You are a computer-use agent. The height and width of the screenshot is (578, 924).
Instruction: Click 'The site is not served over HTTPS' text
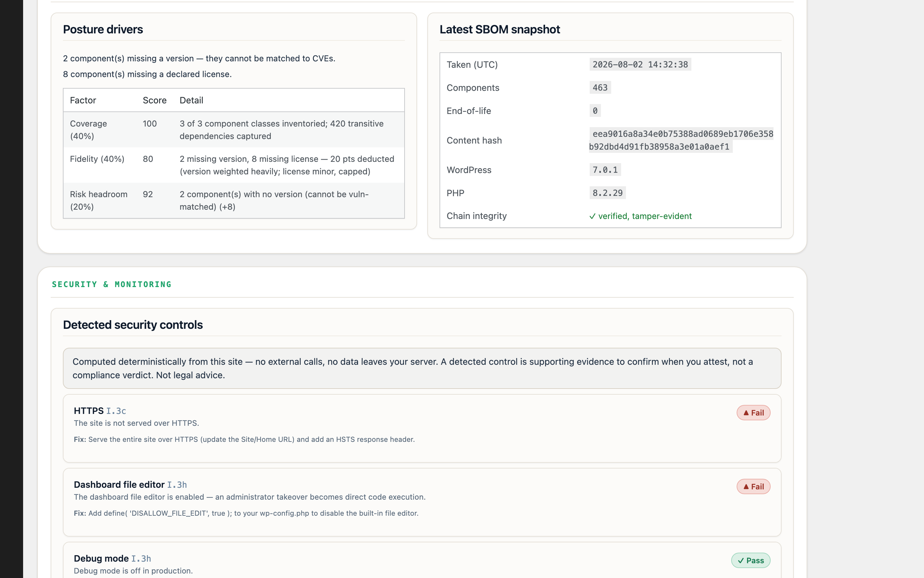pyautogui.click(x=136, y=423)
